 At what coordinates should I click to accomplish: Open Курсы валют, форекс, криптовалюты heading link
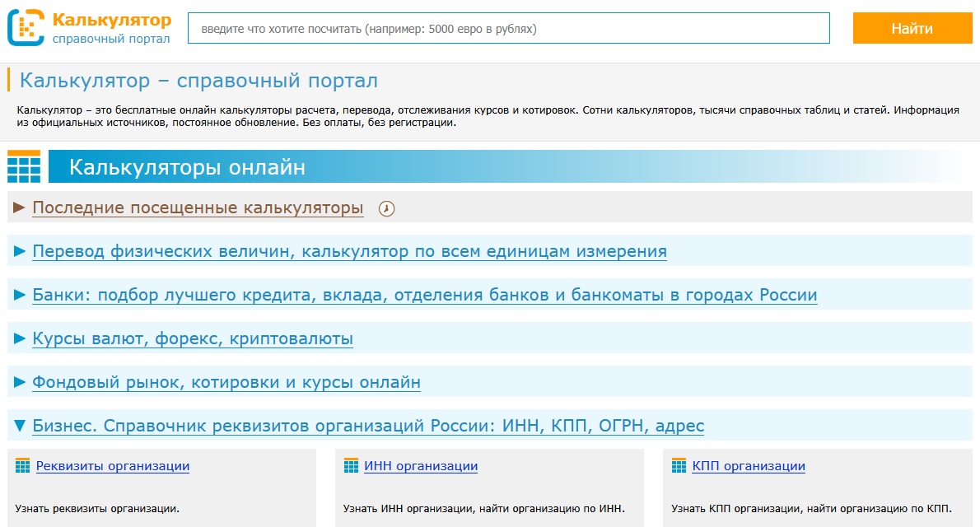tap(193, 338)
